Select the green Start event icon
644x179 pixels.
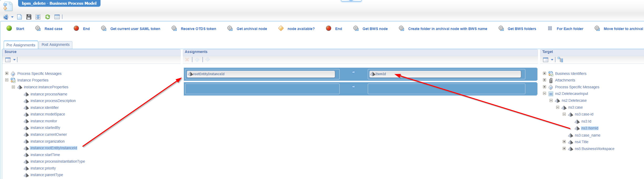coord(9,28)
